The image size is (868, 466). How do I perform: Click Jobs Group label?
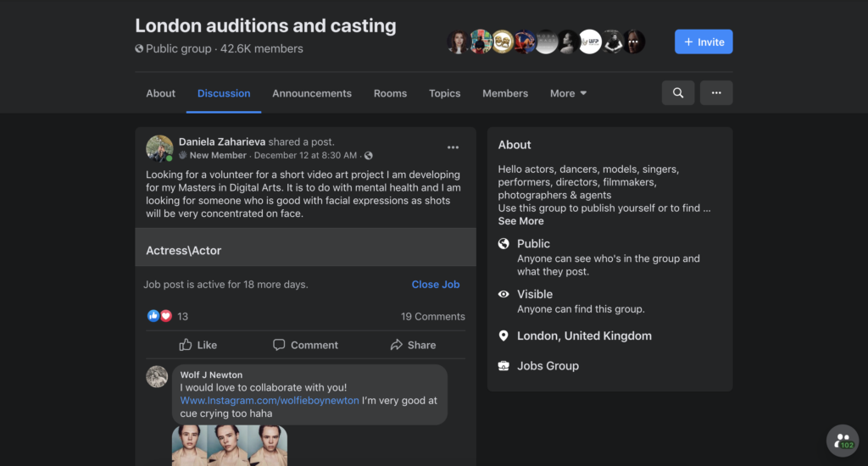click(x=548, y=366)
